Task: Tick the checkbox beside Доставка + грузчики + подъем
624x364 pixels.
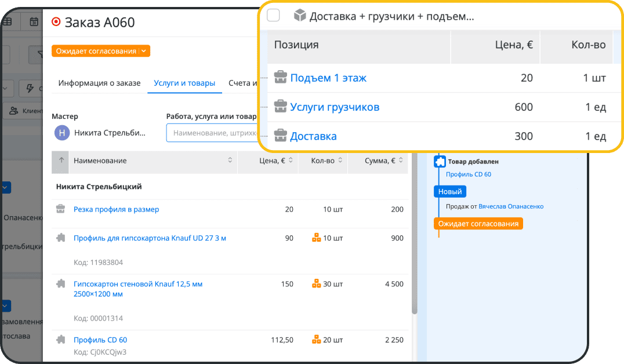Action: (273, 16)
